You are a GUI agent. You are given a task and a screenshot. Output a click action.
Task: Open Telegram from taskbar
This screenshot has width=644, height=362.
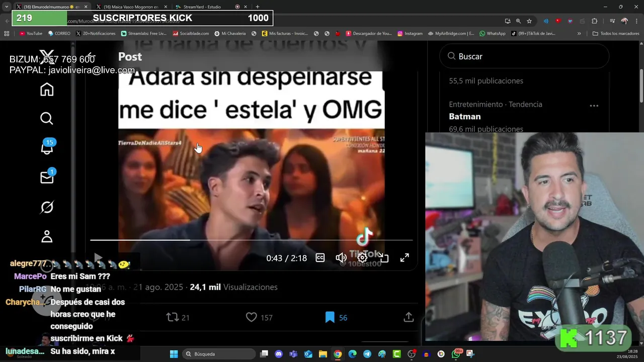coord(367,354)
